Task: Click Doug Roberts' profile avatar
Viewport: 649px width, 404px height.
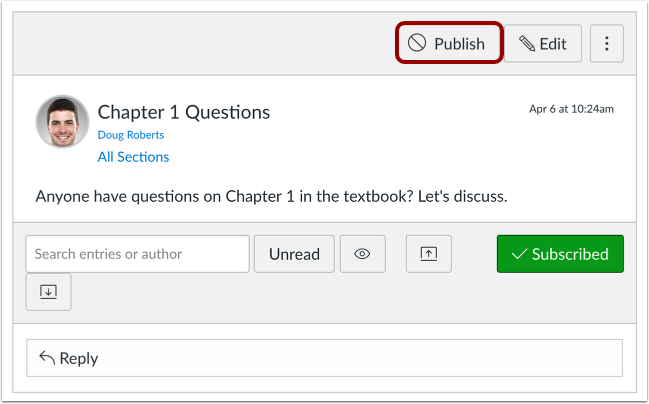Action: [x=62, y=122]
